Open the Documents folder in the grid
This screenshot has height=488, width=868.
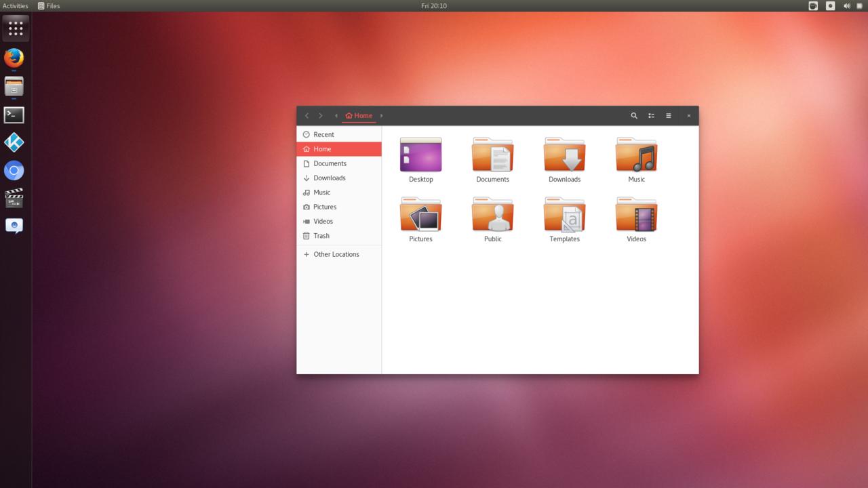click(x=492, y=155)
